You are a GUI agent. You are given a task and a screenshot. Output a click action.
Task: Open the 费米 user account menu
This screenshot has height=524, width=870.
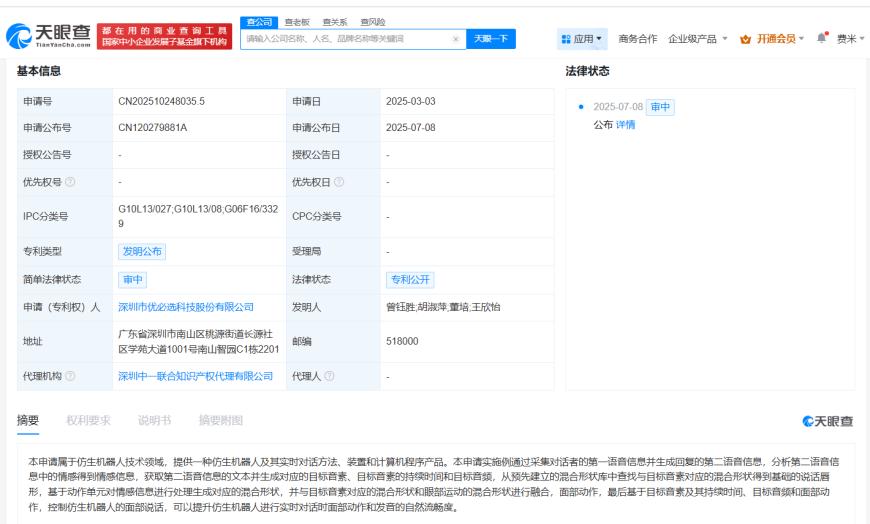[850, 39]
